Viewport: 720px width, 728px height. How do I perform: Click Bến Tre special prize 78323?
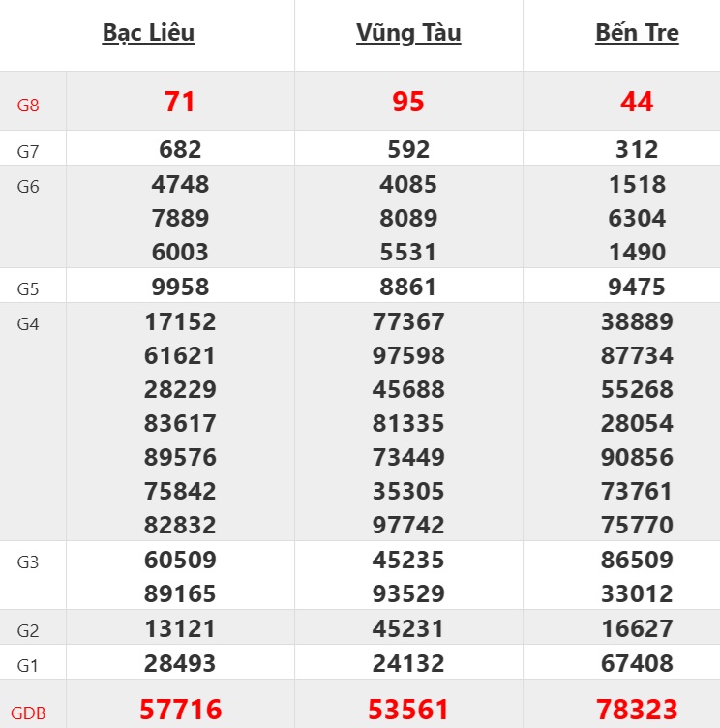point(637,710)
